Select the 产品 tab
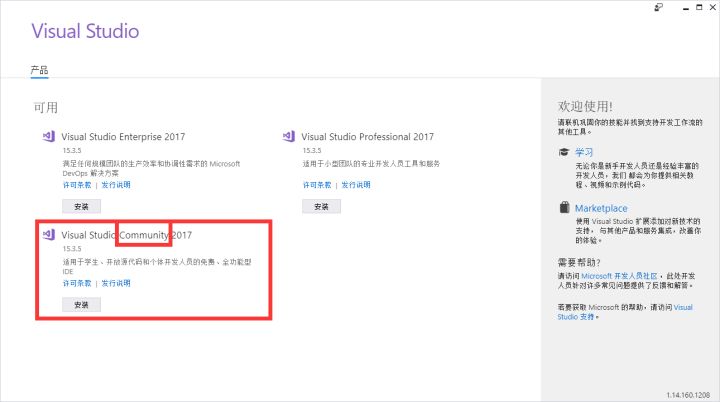Screen dimensions: 720x402 39,70
